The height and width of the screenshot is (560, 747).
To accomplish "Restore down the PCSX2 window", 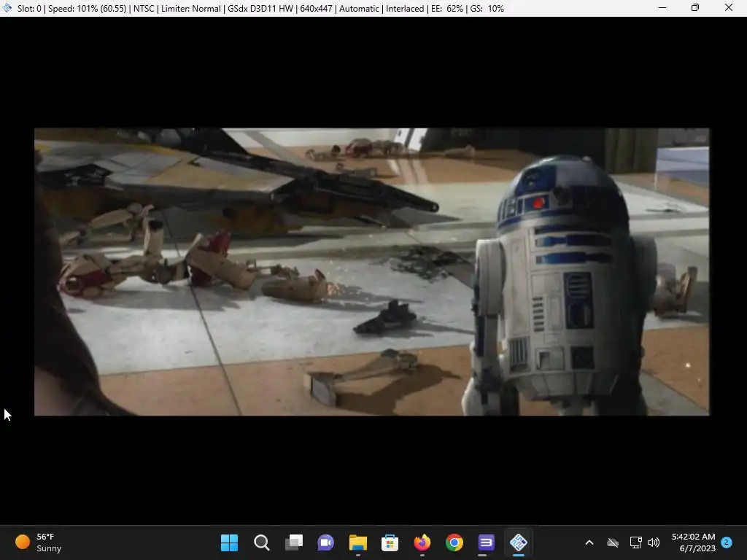I will coord(695,7).
